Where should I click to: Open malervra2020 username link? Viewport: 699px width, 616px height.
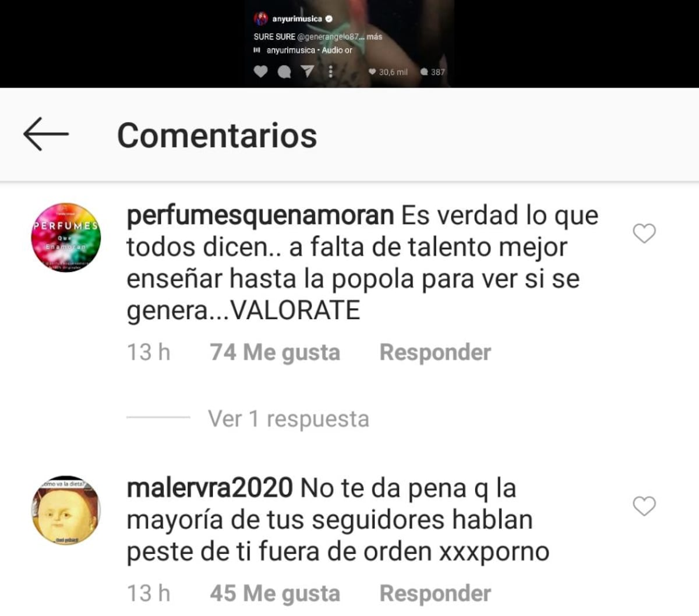pos(210,488)
